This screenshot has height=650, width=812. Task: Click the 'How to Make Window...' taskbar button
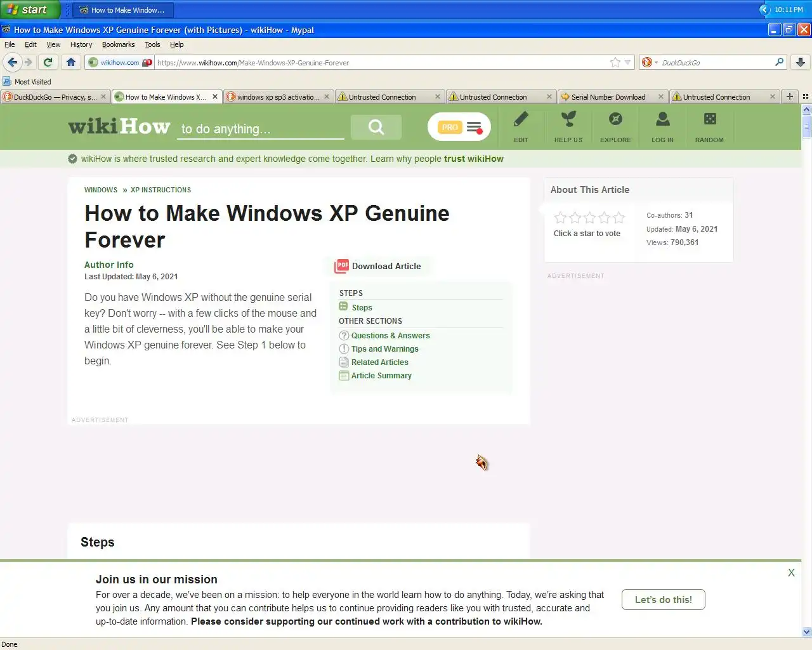click(123, 10)
